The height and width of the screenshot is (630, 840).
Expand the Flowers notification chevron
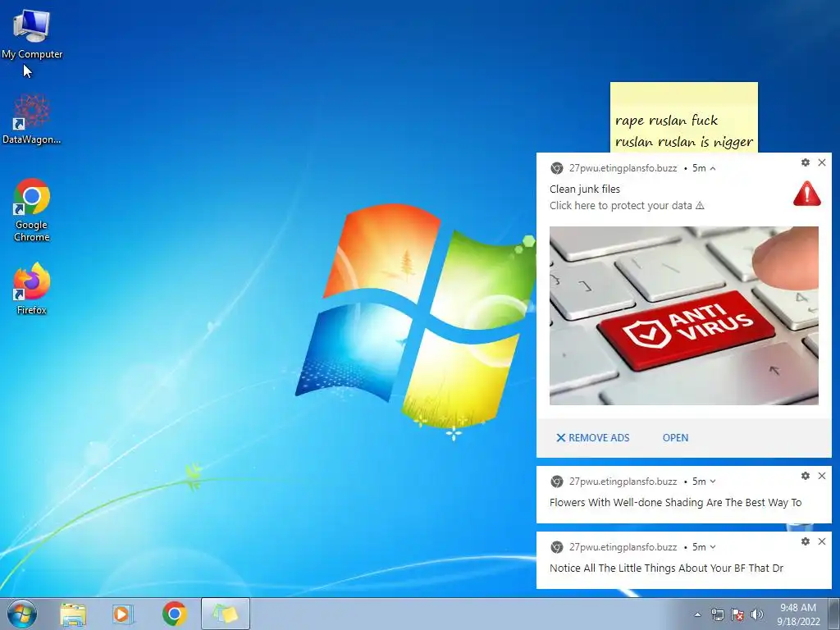(713, 482)
